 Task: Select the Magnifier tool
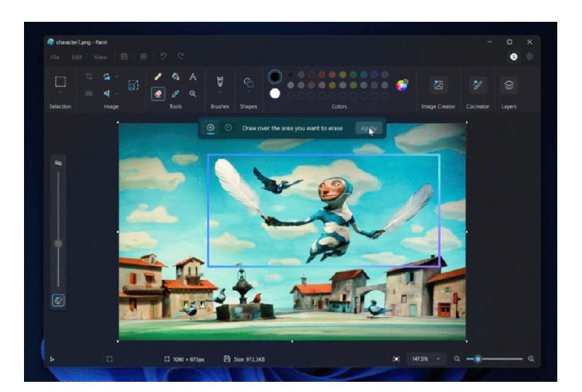point(193,94)
